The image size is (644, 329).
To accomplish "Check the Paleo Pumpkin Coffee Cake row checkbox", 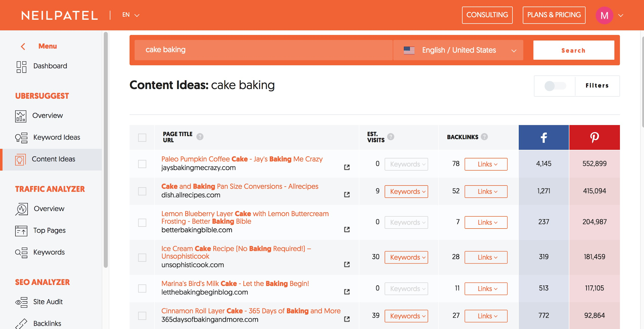I will coord(142,164).
